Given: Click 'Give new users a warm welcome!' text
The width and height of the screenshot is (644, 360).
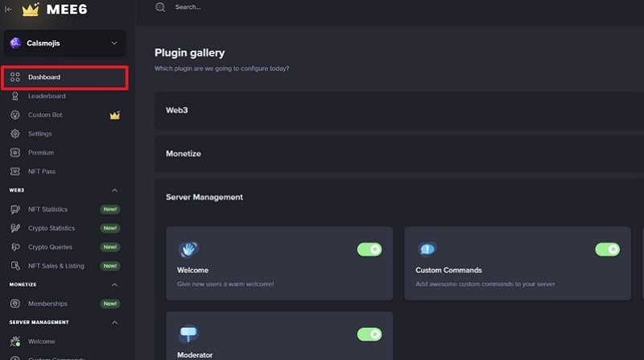Looking at the screenshot, I should 225,284.
